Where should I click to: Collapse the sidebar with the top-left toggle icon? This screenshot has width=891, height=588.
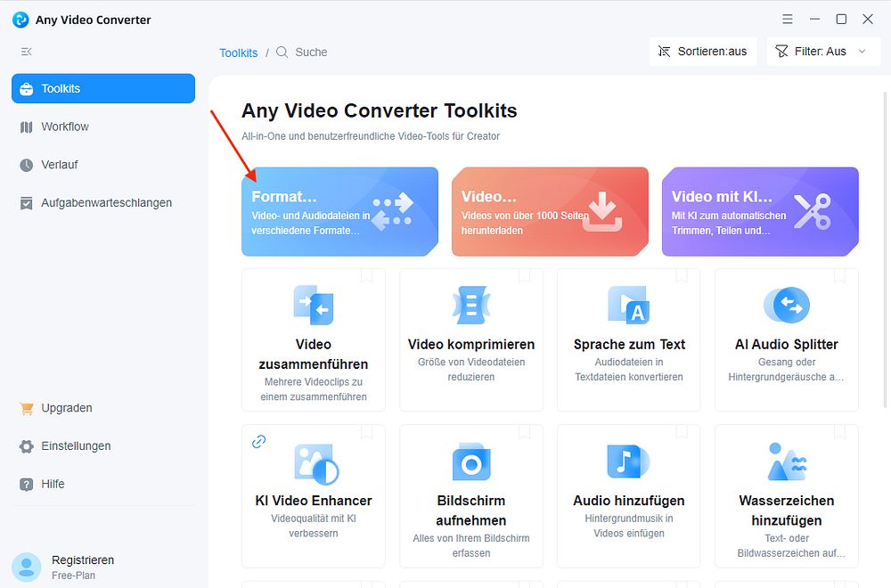pos(26,52)
